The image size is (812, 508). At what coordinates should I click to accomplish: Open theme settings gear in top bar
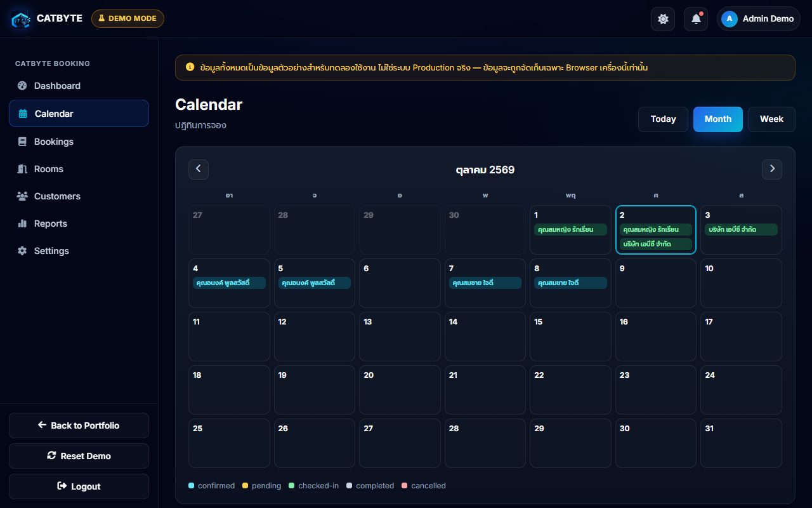tap(663, 19)
